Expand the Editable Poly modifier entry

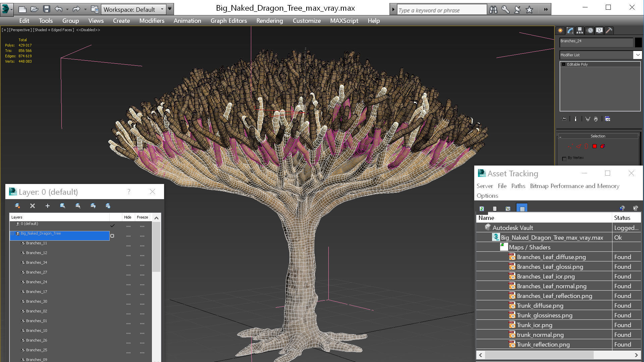[563, 64]
